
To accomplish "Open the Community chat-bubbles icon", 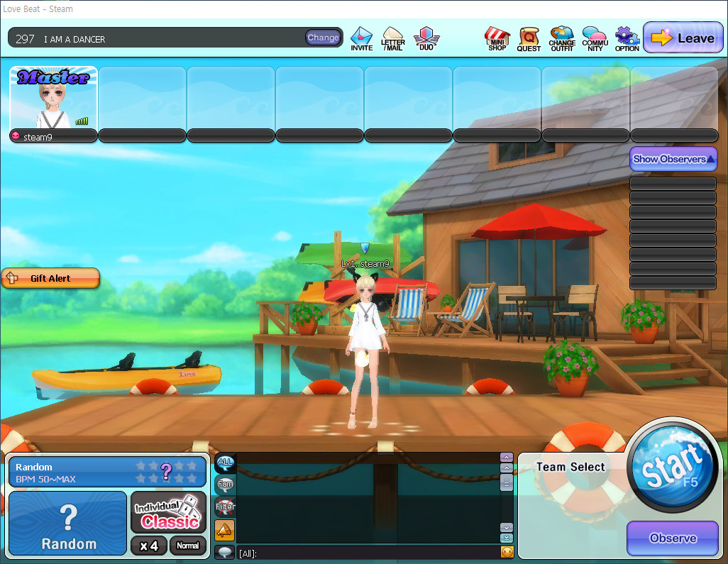I will tap(595, 38).
